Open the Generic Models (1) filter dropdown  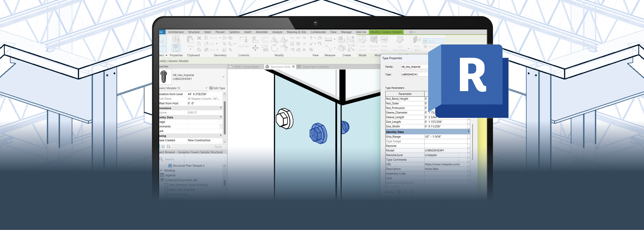(x=206, y=88)
